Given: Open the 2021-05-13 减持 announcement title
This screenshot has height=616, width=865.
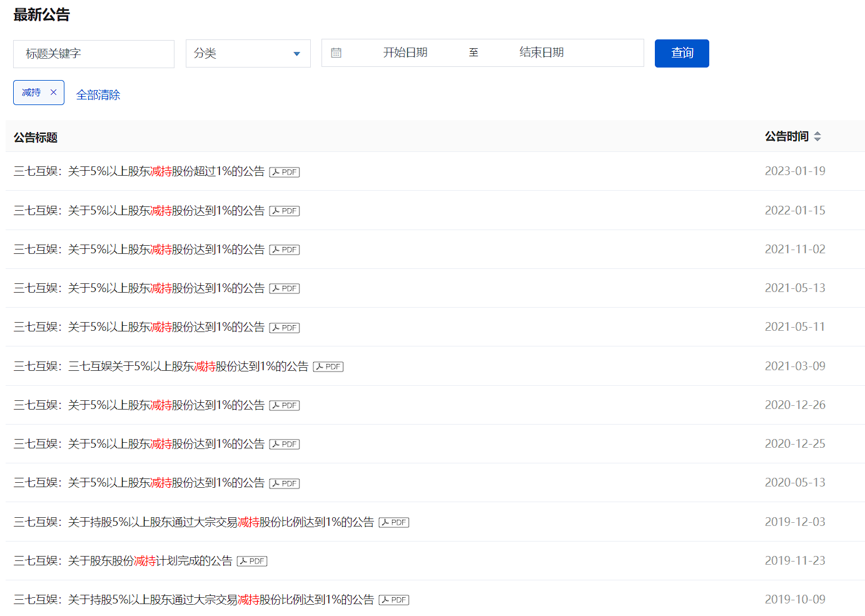Looking at the screenshot, I should pos(139,288).
